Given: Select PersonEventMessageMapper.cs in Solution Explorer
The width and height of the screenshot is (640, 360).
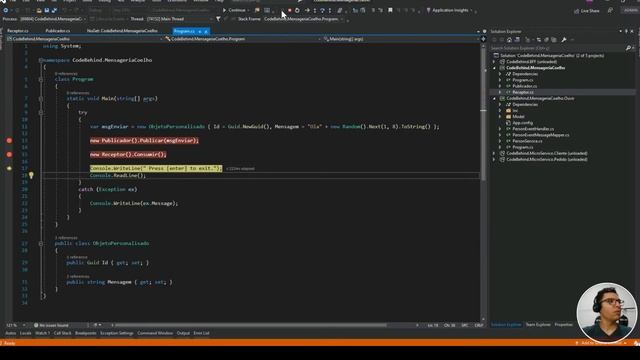Looking at the screenshot, I should coord(541,135).
